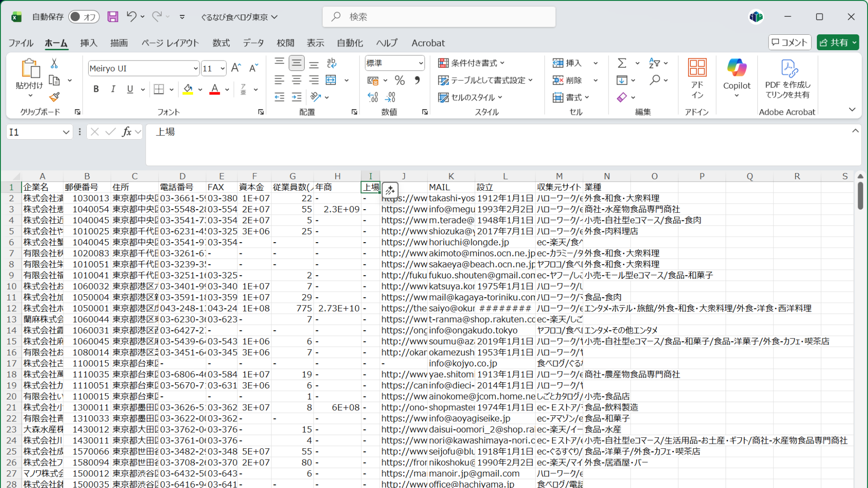Click the Percent Style icon

tap(400, 80)
